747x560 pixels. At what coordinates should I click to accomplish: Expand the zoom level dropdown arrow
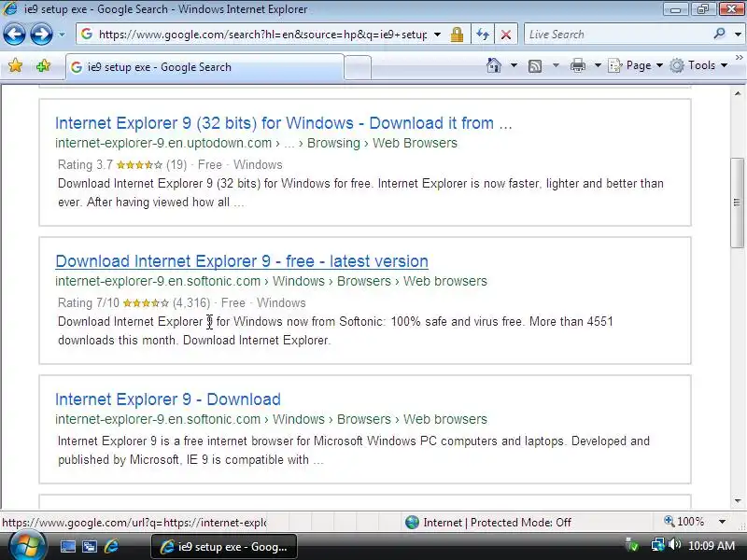click(722, 522)
